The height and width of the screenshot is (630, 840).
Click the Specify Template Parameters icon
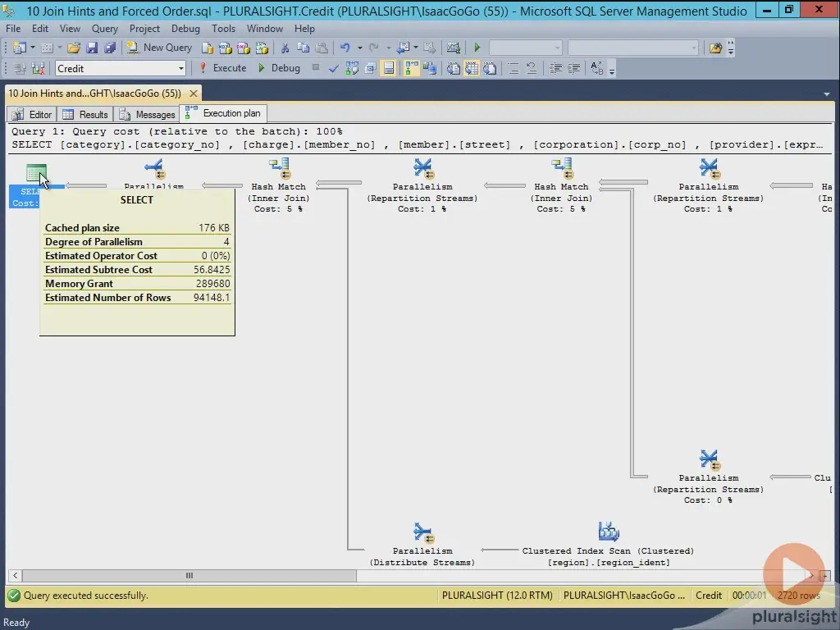371,68
